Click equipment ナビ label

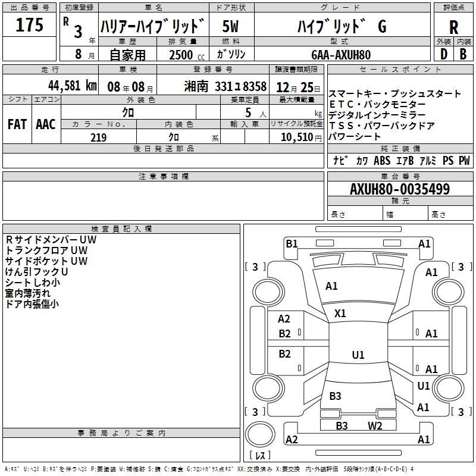[x=340, y=160]
